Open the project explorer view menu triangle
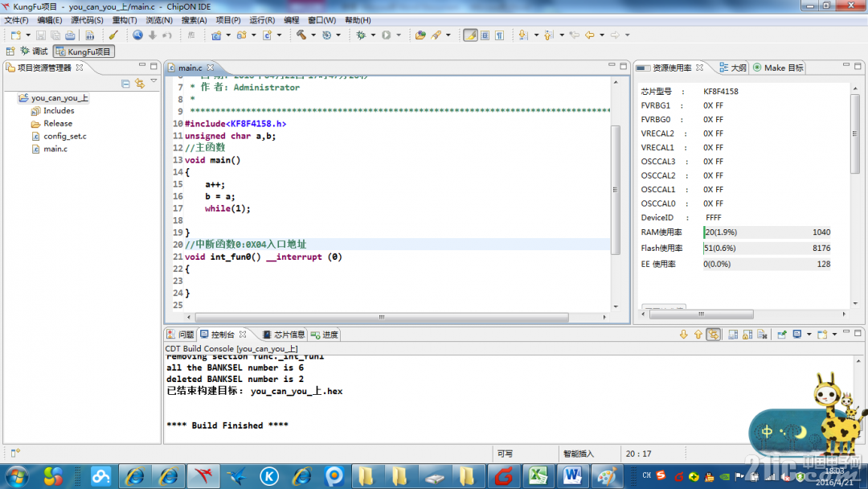This screenshot has width=868, height=489. [x=154, y=81]
